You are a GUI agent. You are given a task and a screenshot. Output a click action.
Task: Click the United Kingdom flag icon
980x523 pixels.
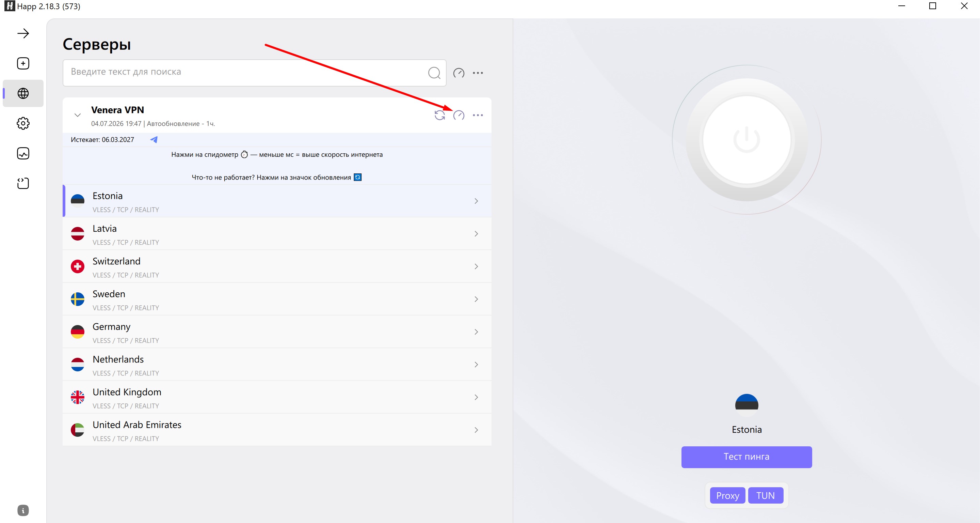pos(78,397)
